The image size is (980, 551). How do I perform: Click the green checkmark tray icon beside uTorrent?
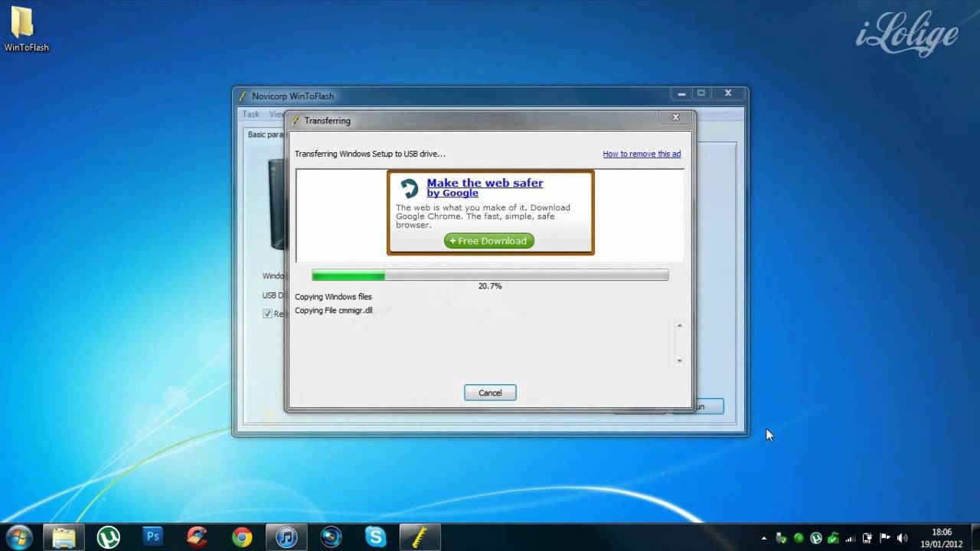833,538
